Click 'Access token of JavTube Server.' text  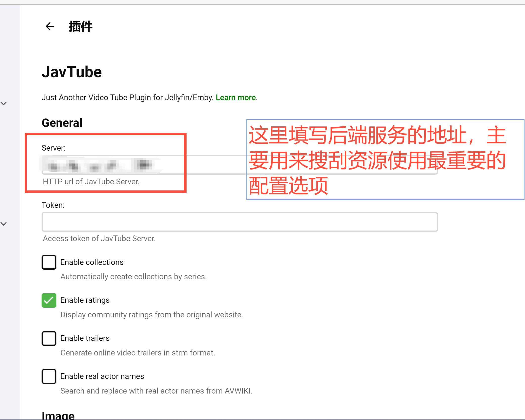tap(99, 239)
